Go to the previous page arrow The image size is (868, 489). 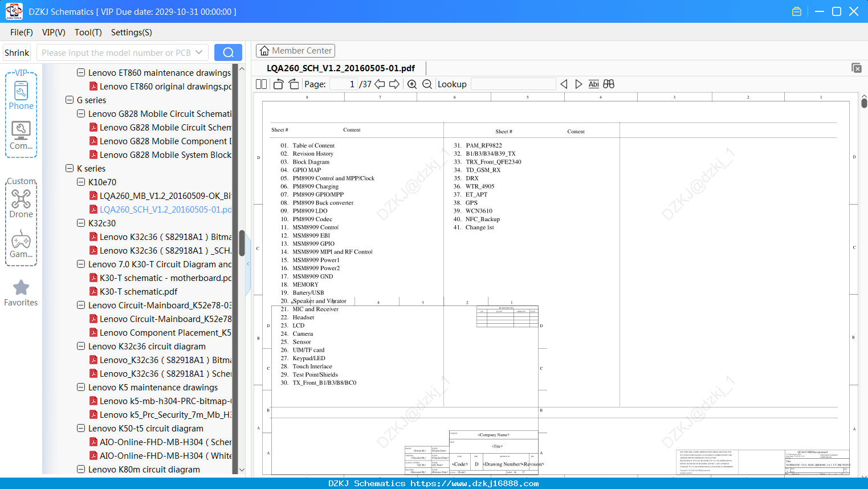380,84
